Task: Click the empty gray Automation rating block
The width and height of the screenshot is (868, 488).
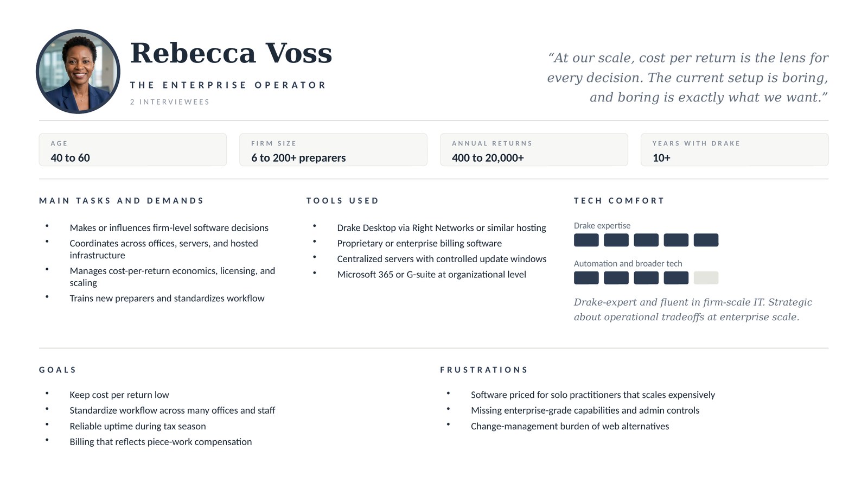Action: pos(705,278)
